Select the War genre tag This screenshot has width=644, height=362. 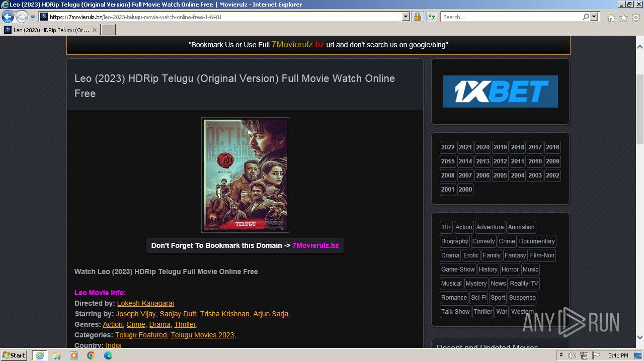(502, 312)
